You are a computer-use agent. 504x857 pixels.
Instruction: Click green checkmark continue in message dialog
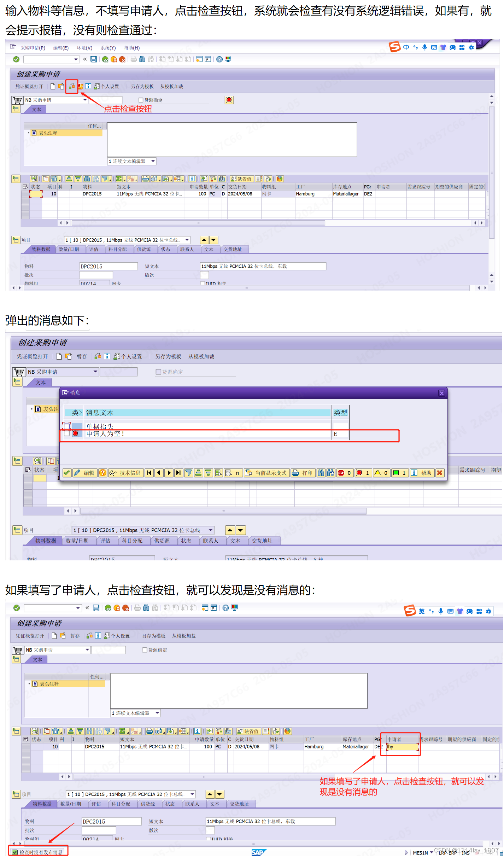tap(67, 473)
